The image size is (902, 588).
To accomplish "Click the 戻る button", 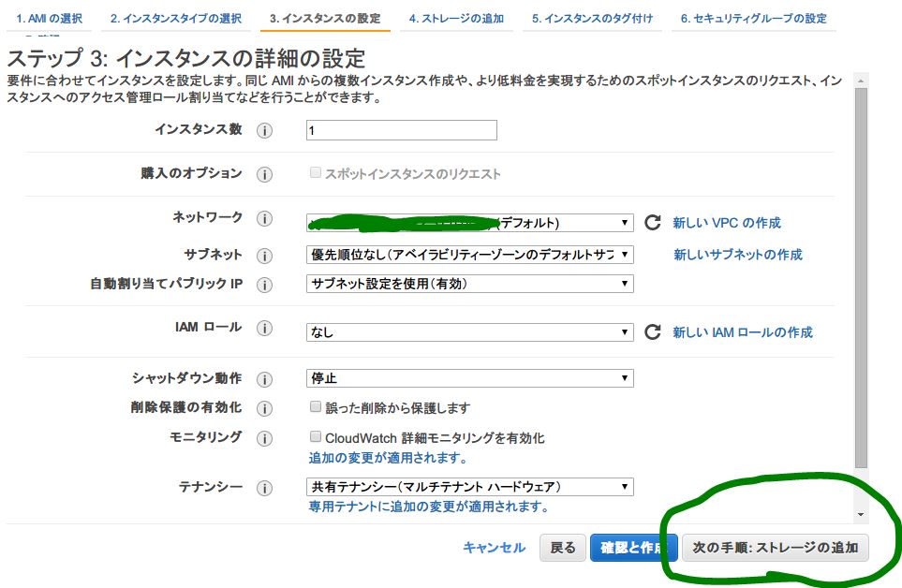I will (x=563, y=547).
